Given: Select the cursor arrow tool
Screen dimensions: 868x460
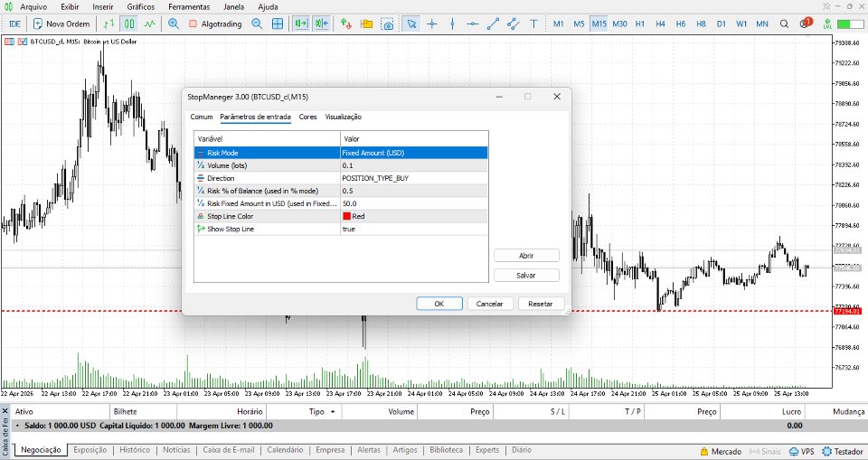Looking at the screenshot, I should (411, 23).
